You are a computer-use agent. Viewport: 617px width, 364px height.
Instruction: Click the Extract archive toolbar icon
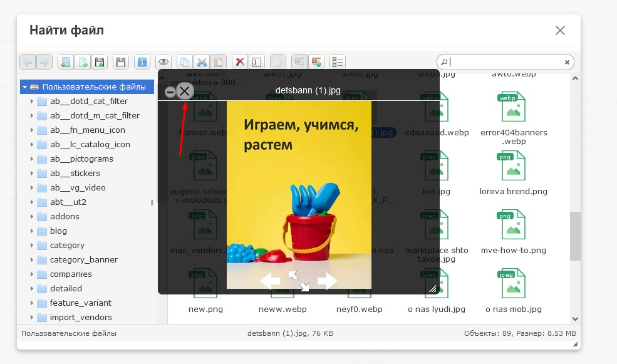[299, 62]
